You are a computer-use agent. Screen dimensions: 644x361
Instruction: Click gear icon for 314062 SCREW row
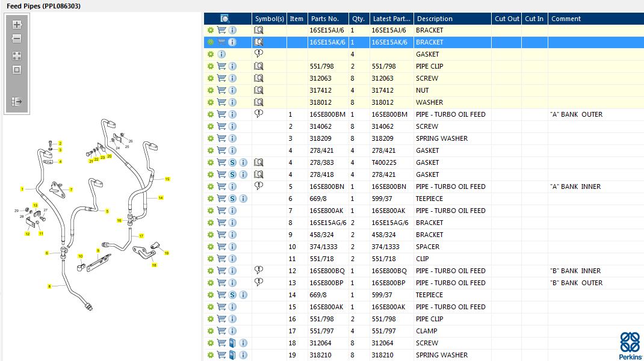210,126
